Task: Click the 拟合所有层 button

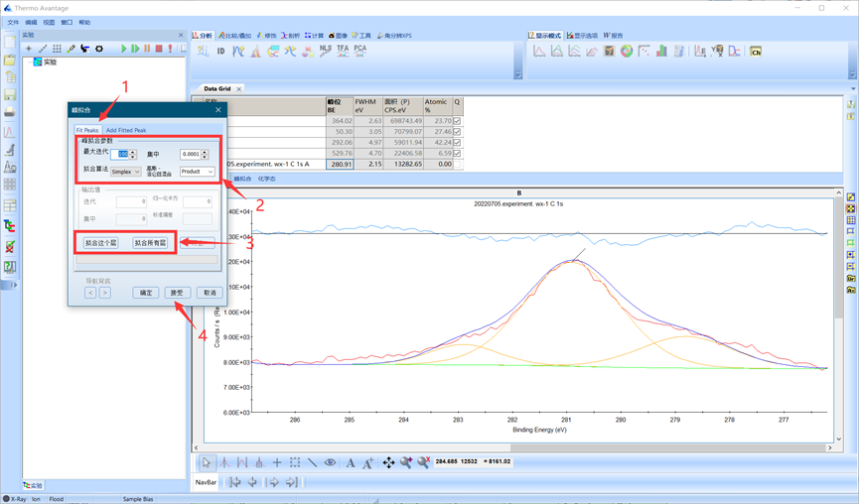Action: point(150,242)
